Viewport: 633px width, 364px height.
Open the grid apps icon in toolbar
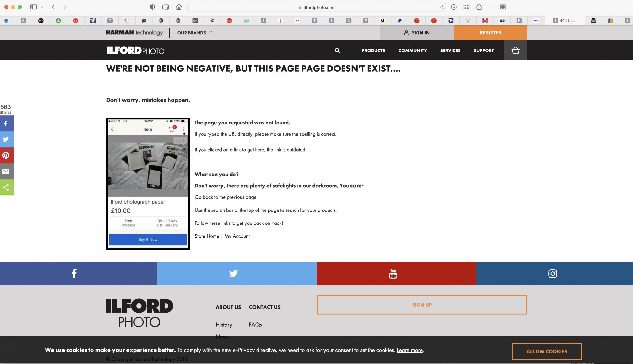pyautogui.click(x=466, y=7)
